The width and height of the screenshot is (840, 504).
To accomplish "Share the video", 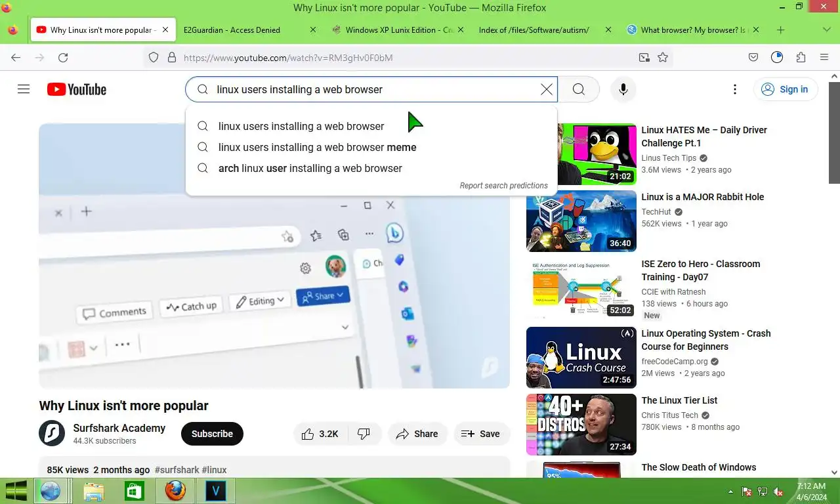I will 417,434.
